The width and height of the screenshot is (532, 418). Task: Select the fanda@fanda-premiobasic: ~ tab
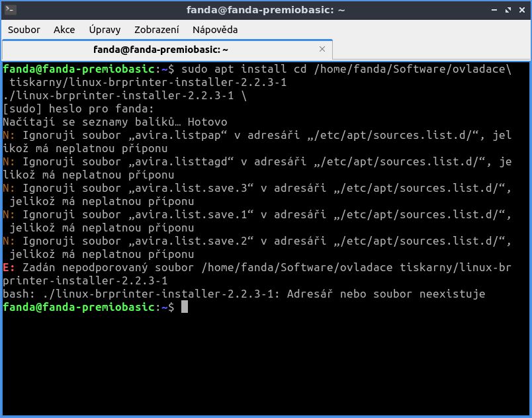(160, 50)
